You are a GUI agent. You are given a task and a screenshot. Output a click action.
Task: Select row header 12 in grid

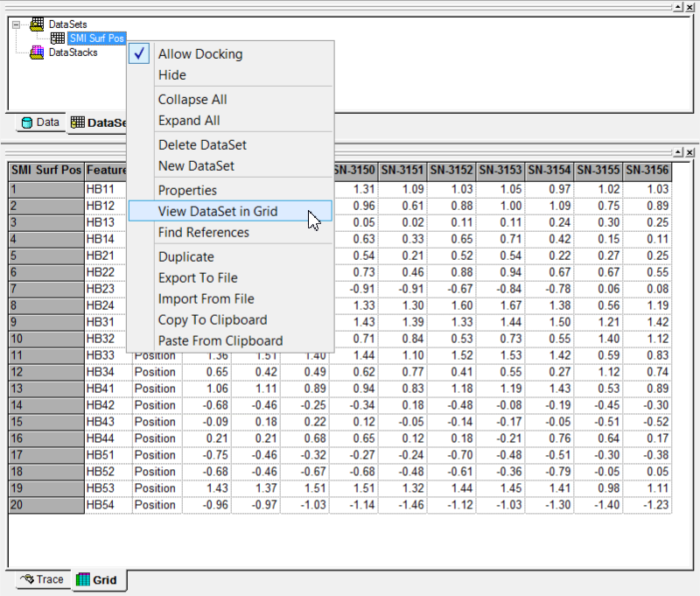[x=46, y=372]
